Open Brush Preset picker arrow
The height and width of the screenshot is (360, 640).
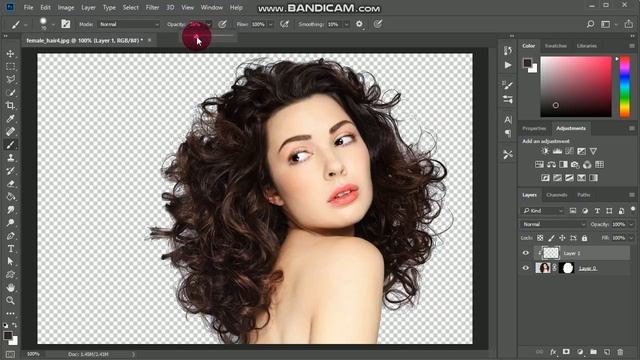(53, 24)
